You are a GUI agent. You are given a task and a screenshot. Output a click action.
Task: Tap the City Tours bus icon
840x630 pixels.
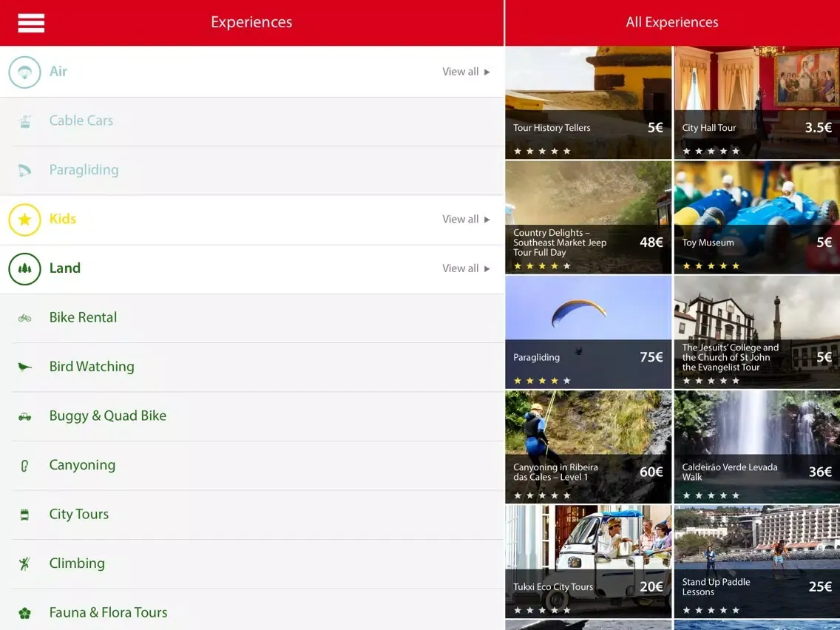click(24, 515)
